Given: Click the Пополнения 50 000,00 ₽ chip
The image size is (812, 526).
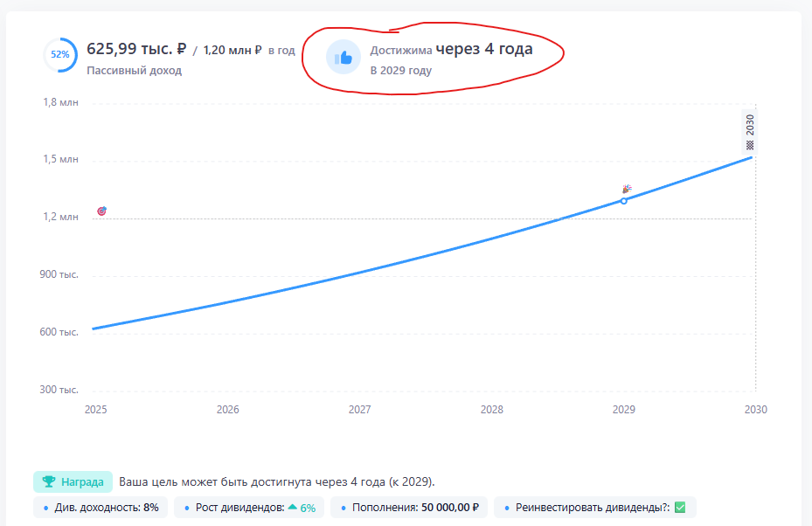Looking at the screenshot, I should pyautogui.click(x=409, y=508).
